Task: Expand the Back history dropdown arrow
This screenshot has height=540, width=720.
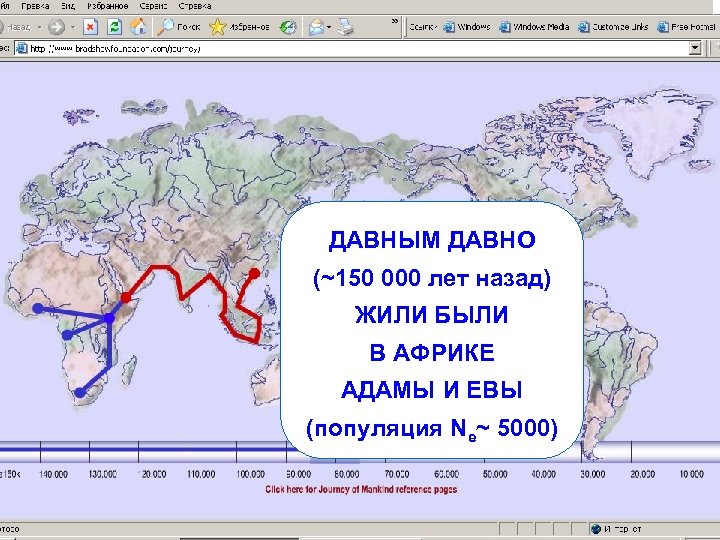Action: pos(39,27)
